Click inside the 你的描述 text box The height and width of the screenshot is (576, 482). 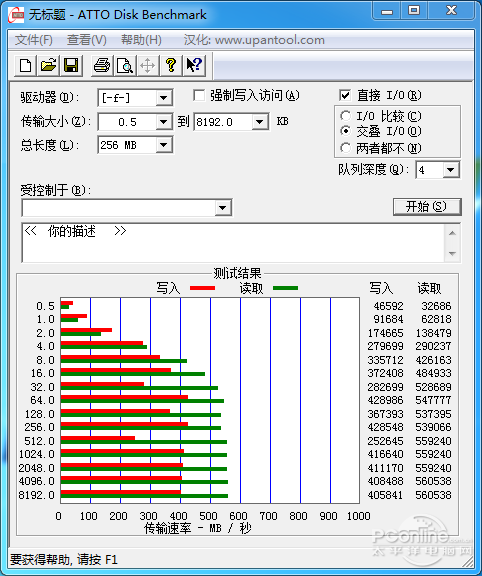tap(234, 242)
